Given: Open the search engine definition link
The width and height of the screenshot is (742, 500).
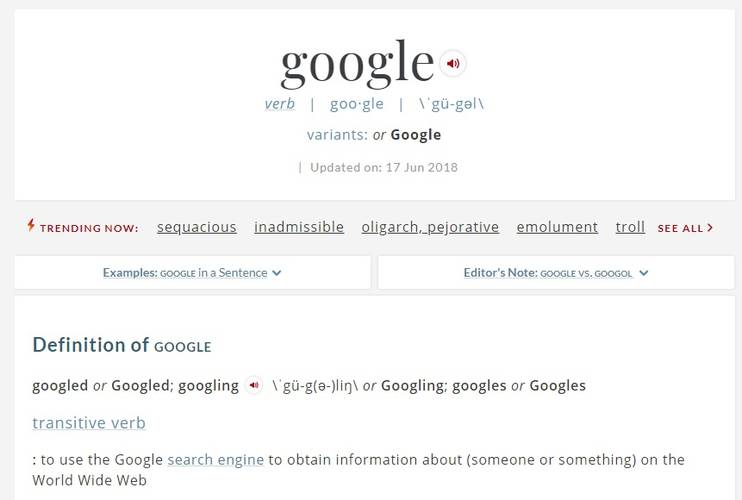Looking at the screenshot, I should 216,460.
